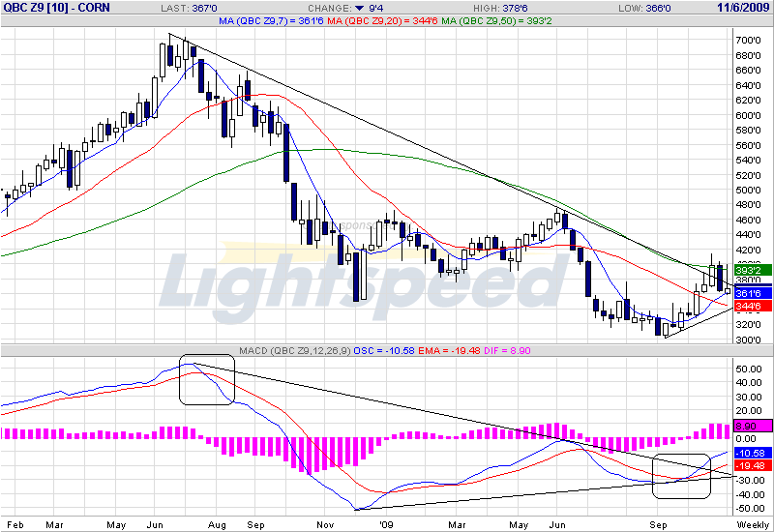The width and height of the screenshot is (774, 532).
Task: Click the red -19.48 MACD value tag
Action: tap(753, 465)
